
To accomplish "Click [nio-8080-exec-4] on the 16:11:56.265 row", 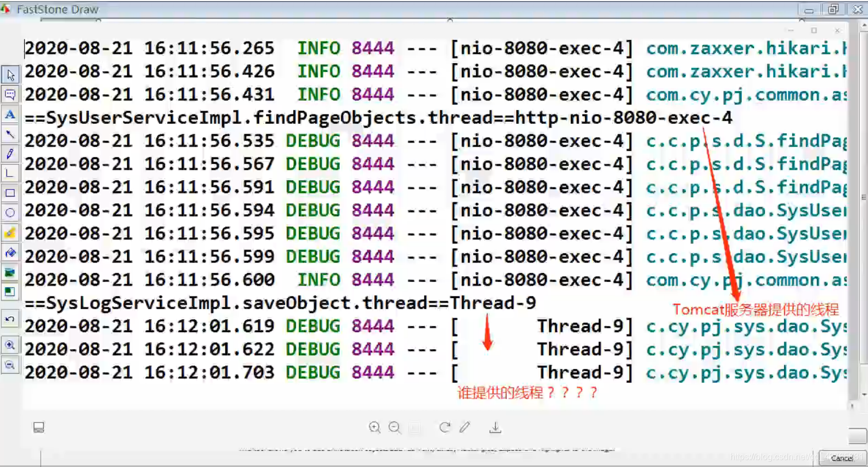I will point(542,48).
